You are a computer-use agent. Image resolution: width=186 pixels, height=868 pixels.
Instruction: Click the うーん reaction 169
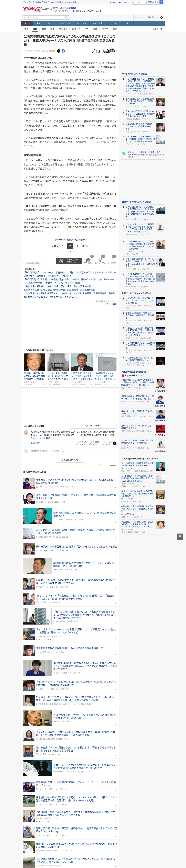(x=107, y=443)
